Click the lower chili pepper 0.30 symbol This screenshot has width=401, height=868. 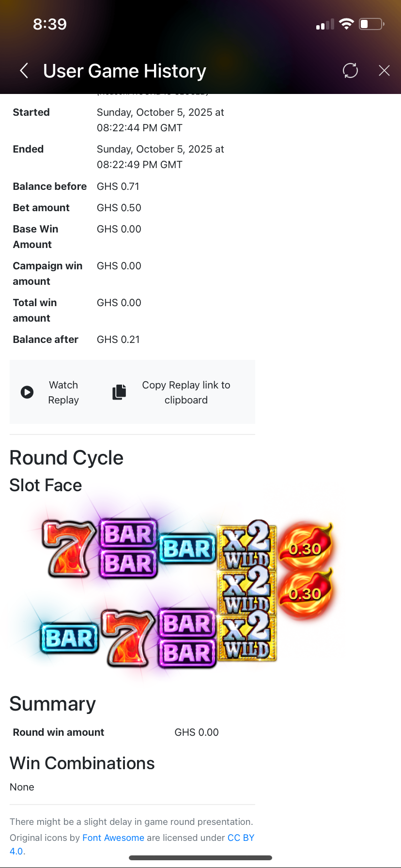305,593
